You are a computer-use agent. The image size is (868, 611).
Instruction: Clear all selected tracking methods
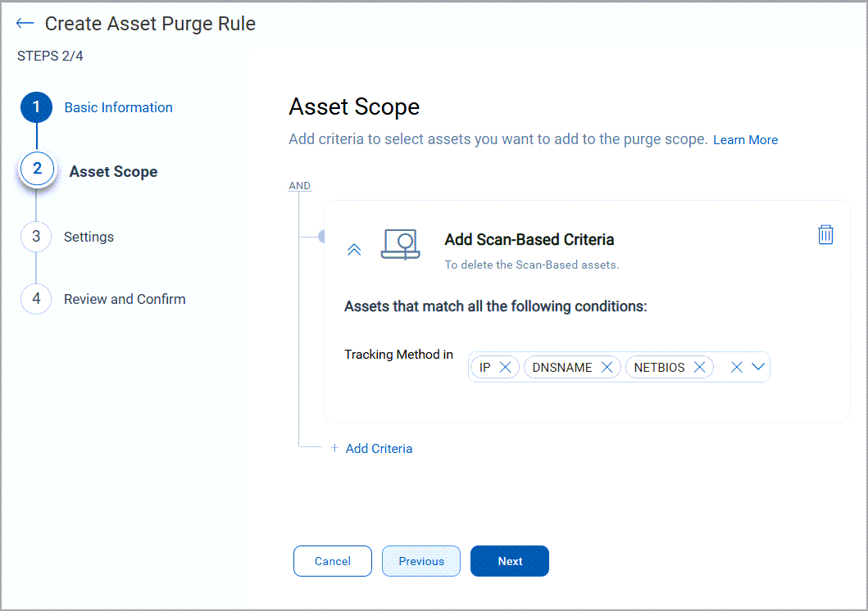[736, 367]
